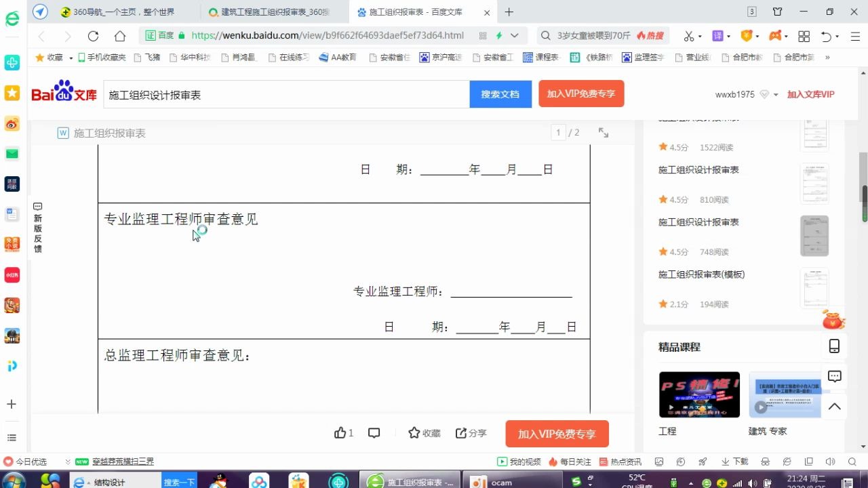Open the comment bubble icon in bottom bar

pos(374,432)
